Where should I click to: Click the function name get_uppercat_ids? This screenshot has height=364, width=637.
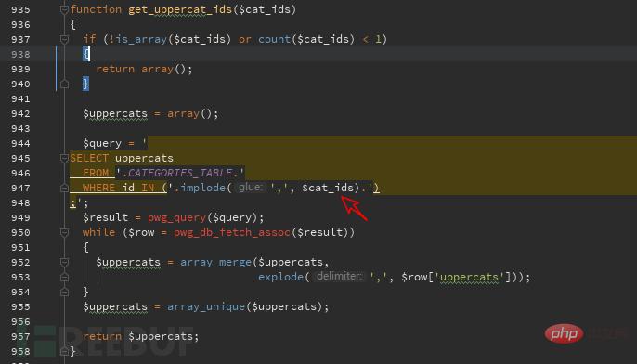180,9
